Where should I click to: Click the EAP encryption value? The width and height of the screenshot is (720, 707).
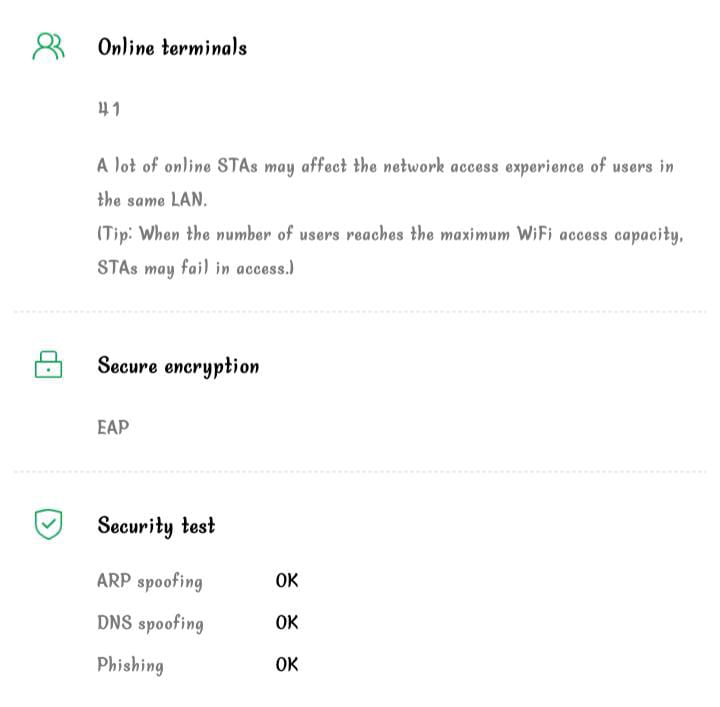113,428
